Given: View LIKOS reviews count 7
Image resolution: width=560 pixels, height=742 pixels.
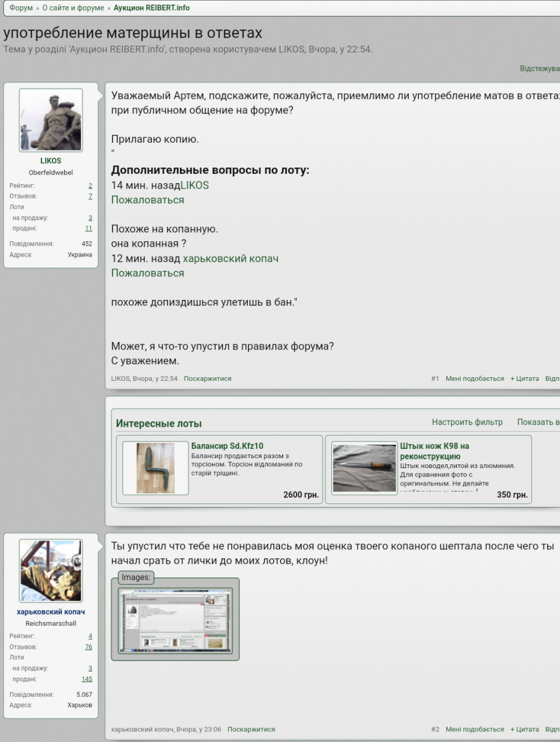Looking at the screenshot, I should 90,196.
